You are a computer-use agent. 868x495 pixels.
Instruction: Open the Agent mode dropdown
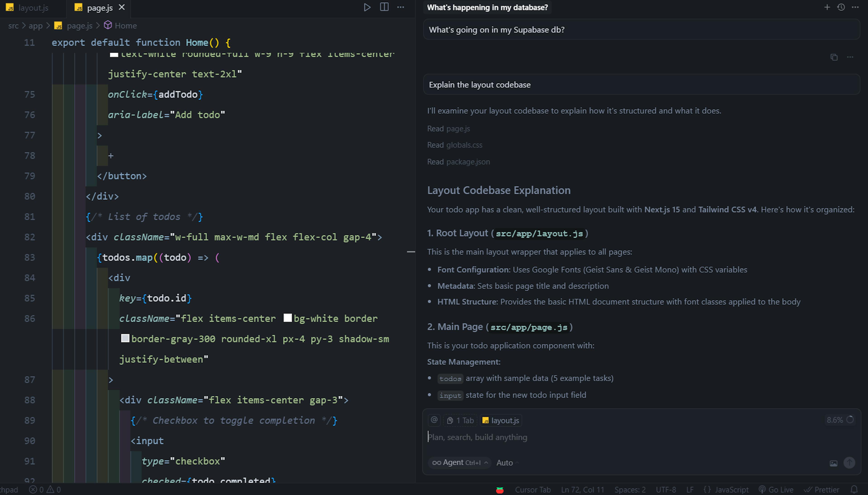pyautogui.click(x=459, y=463)
